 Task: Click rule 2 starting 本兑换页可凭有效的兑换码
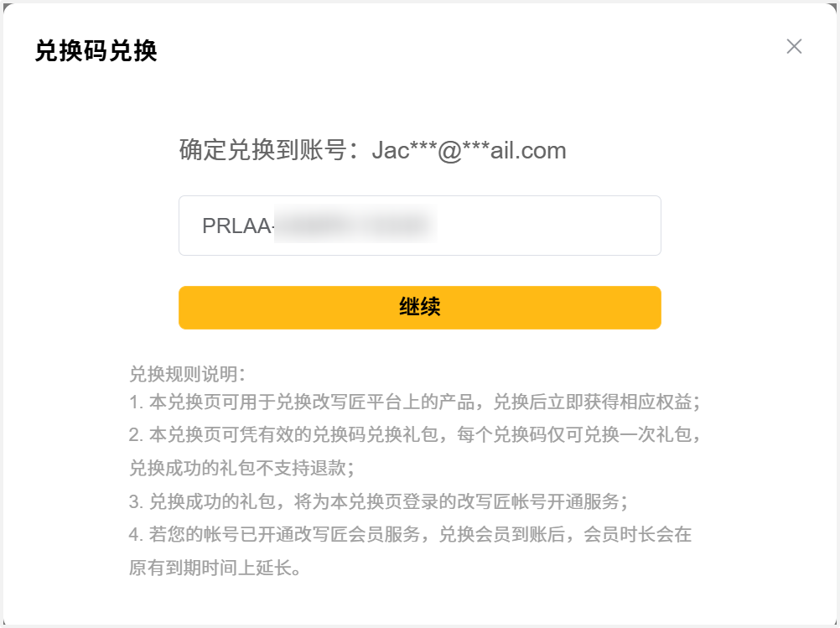[285, 435]
